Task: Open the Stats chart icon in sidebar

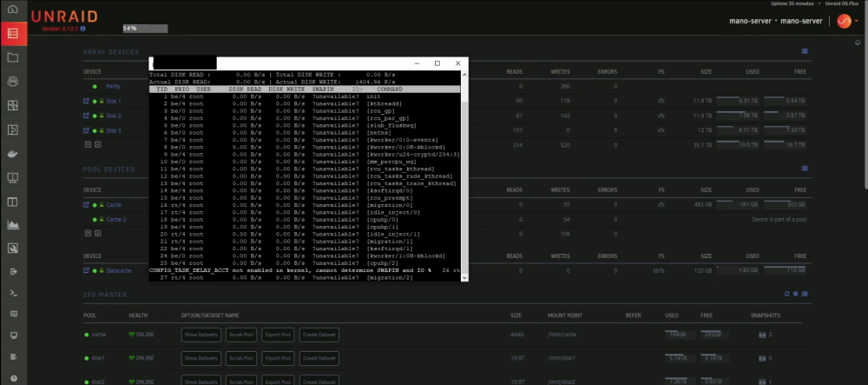Action: 13,225
